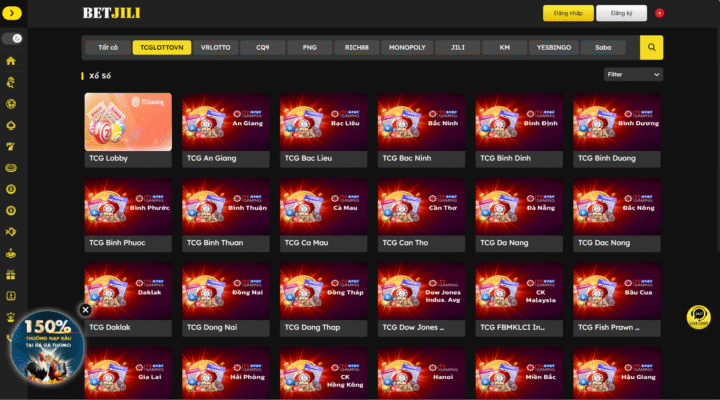Open the gift box promotions icon
Image resolution: width=720 pixels, height=400 pixels.
pos(11,275)
